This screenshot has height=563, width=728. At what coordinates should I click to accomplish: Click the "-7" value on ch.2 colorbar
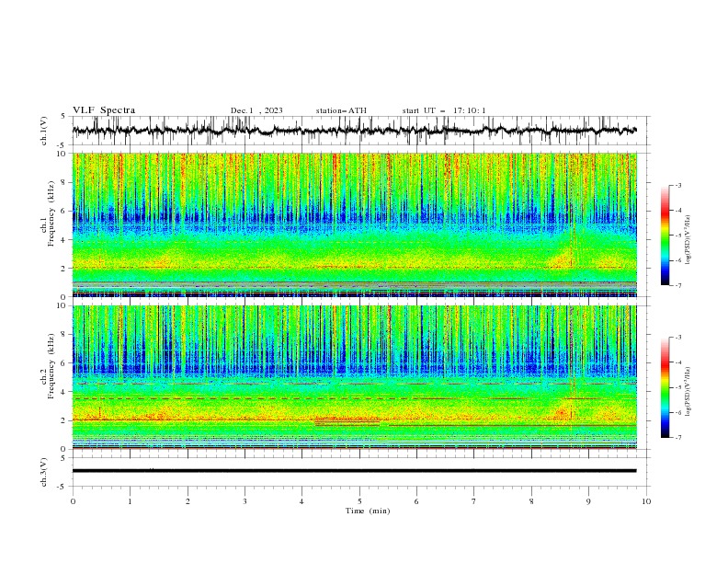[677, 438]
